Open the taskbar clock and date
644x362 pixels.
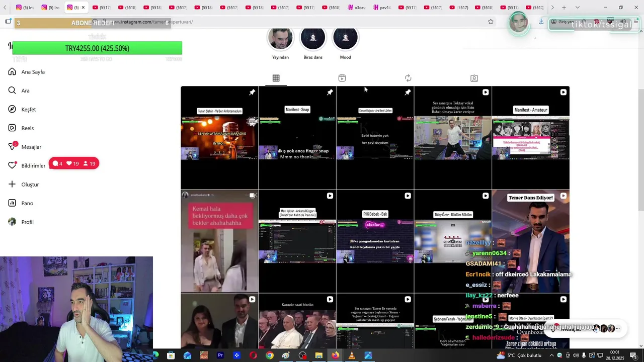614,355
